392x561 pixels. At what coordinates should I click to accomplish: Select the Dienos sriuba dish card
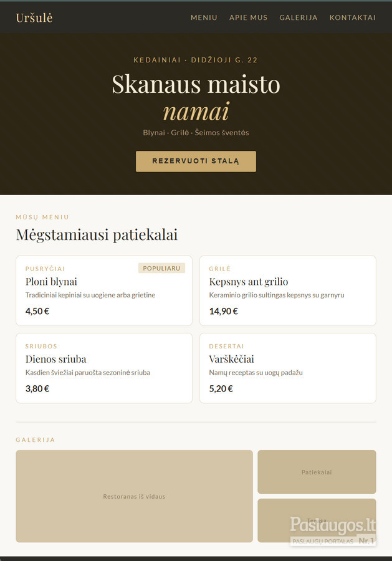[x=104, y=368]
